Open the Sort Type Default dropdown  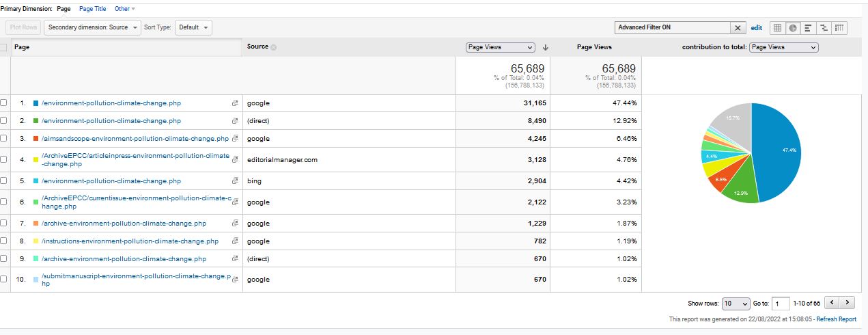[x=193, y=27]
